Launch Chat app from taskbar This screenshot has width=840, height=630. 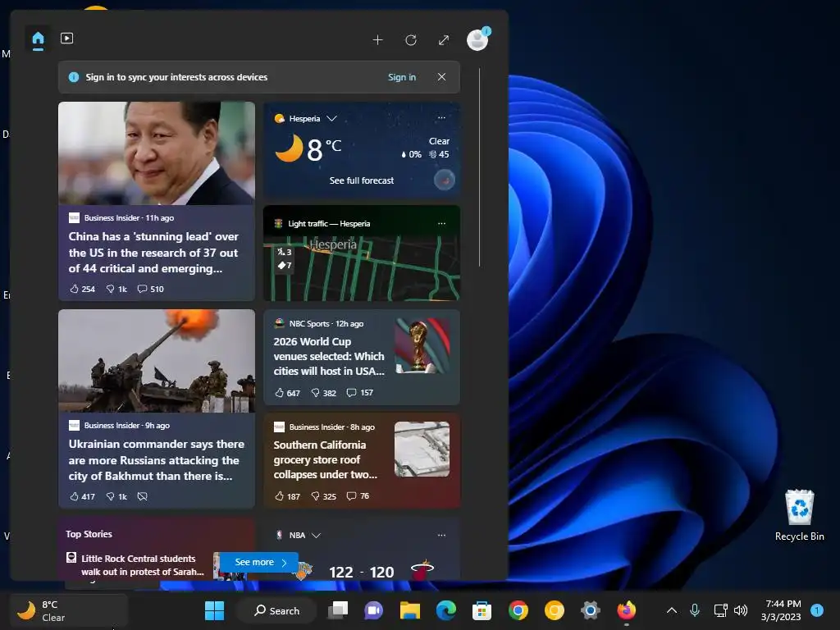[373, 610]
